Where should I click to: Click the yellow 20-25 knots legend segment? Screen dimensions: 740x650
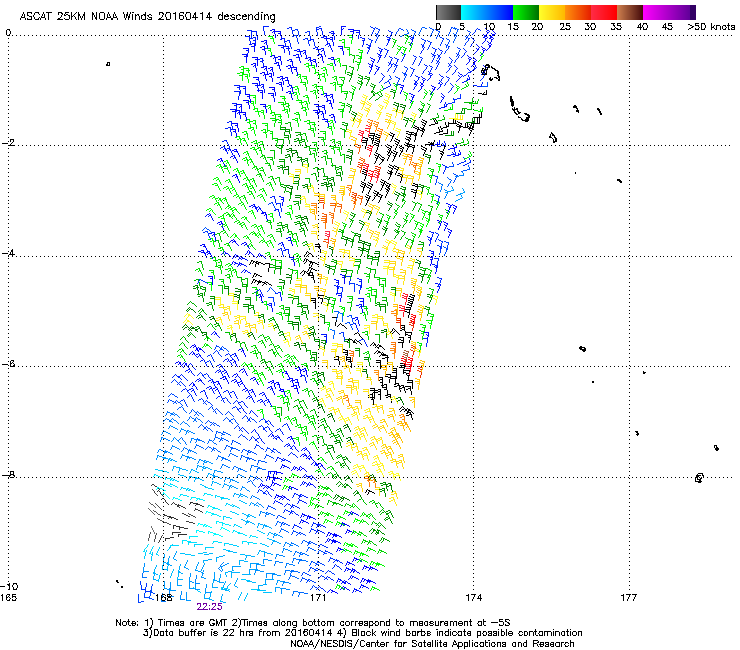(552, 12)
